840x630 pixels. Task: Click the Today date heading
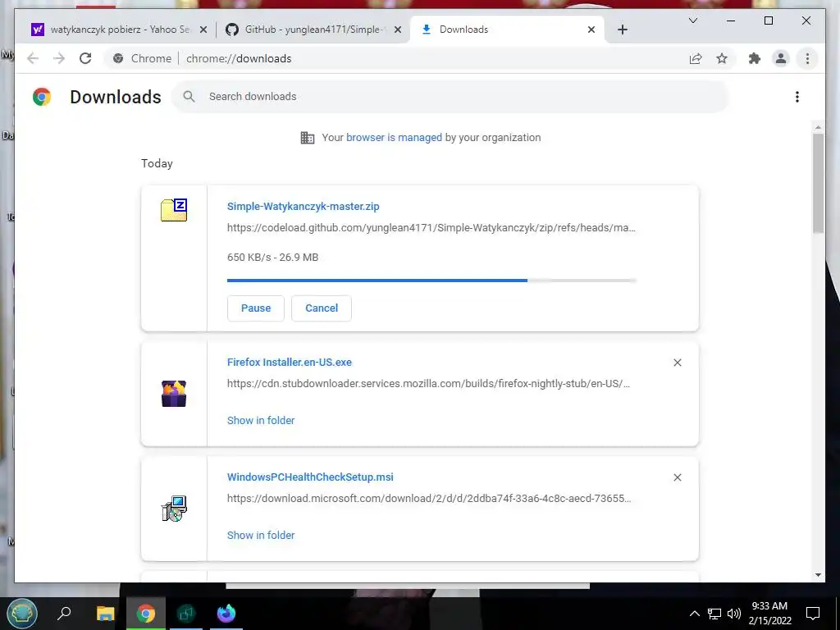(157, 163)
